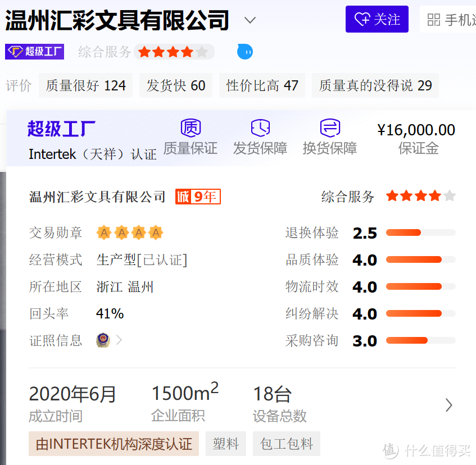
Task: Click the 退换体验 2.5 rating bar
Action: tap(420, 233)
